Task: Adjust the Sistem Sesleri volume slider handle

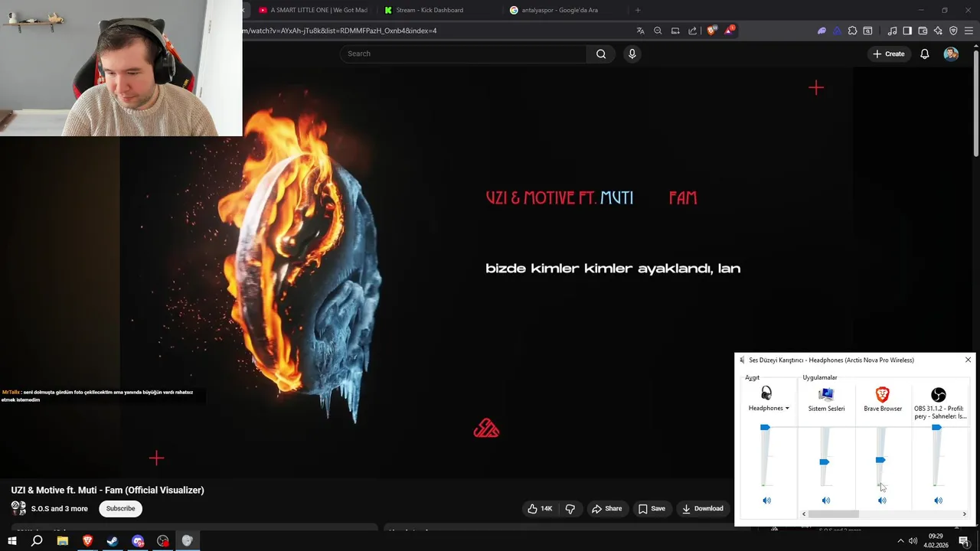Action: point(824,462)
